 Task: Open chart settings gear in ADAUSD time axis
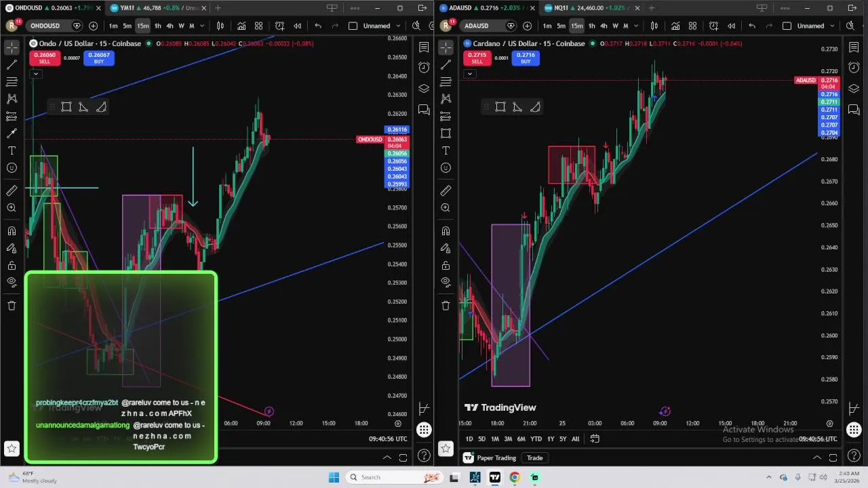[x=829, y=424]
